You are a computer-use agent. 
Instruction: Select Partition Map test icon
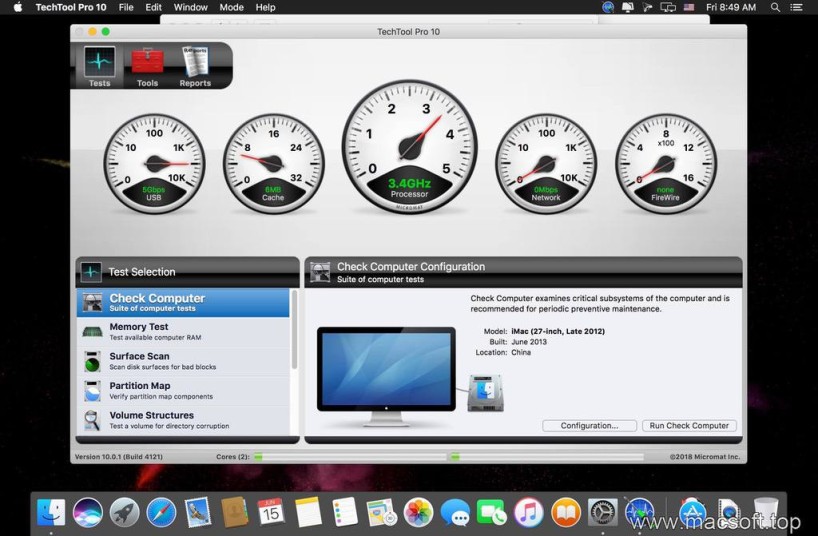tap(92, 391)
